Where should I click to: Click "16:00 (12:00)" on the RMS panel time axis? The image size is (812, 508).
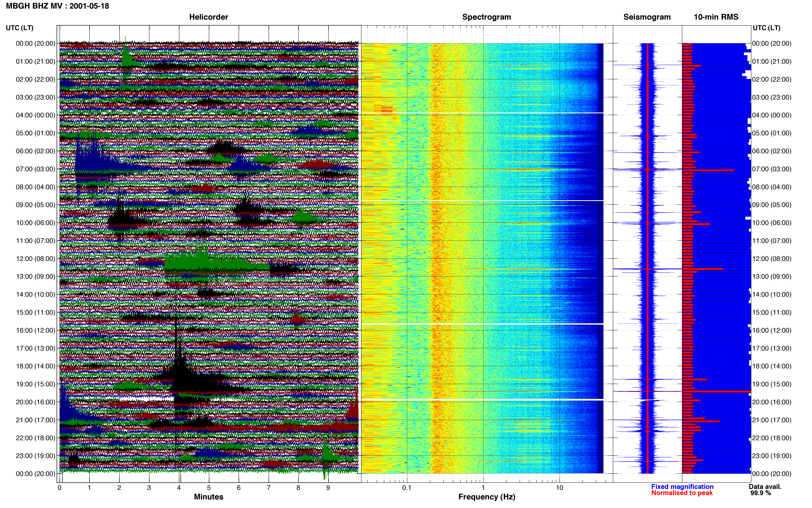pyautogui.click(x=772, y=330)
